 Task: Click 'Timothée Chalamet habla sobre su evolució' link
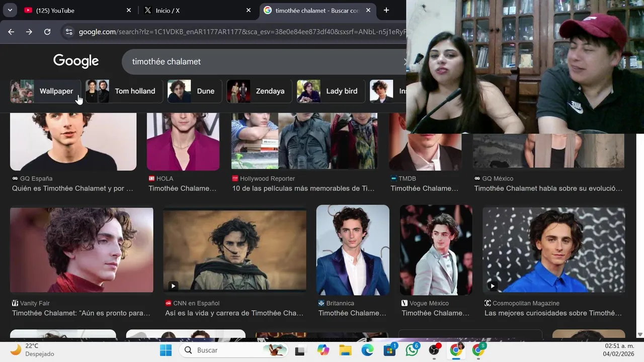pyautogui.click(x=548, y=189)
